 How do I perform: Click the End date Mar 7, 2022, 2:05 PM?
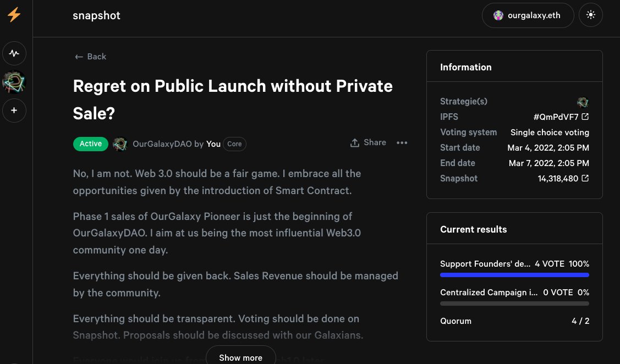(x=549, y=163)
